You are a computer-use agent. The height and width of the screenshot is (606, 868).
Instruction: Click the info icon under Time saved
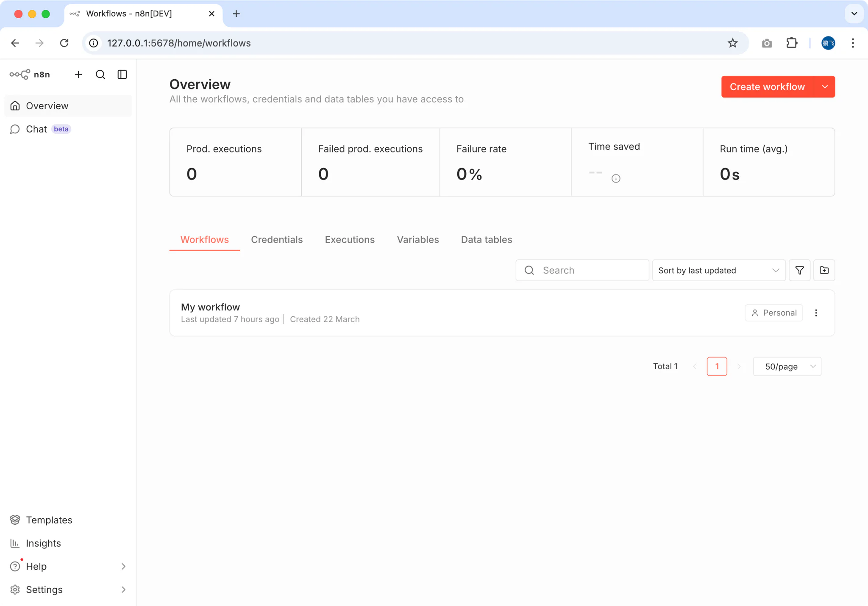pos(615,178)
